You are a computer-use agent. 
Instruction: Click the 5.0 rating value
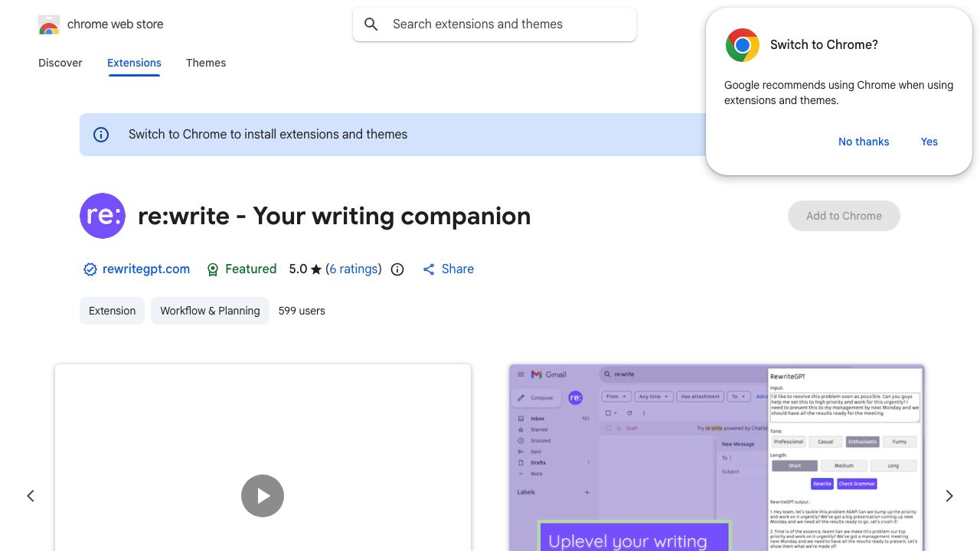298,269
